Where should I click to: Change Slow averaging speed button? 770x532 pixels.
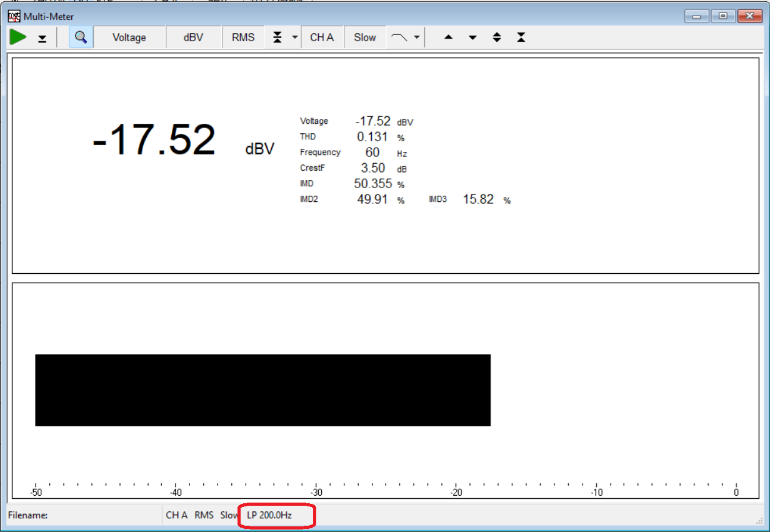pos(365,38)
